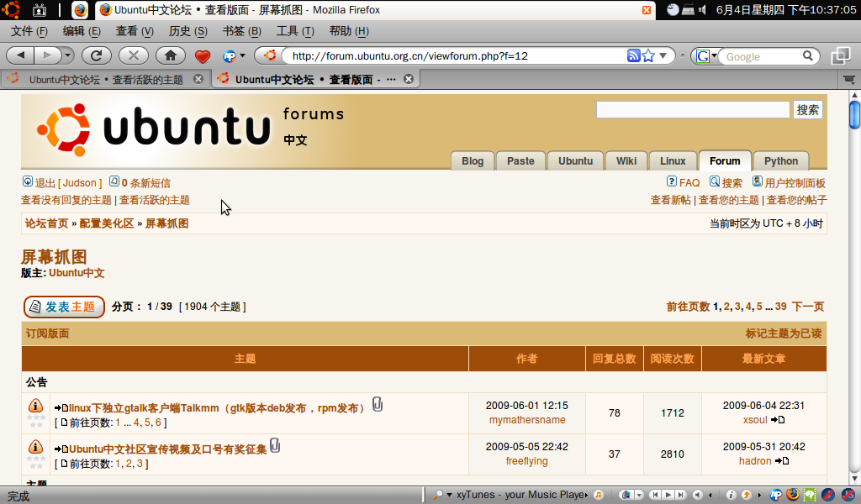
Task: Skip to next track in xyTunes
Action: [680, 495]
